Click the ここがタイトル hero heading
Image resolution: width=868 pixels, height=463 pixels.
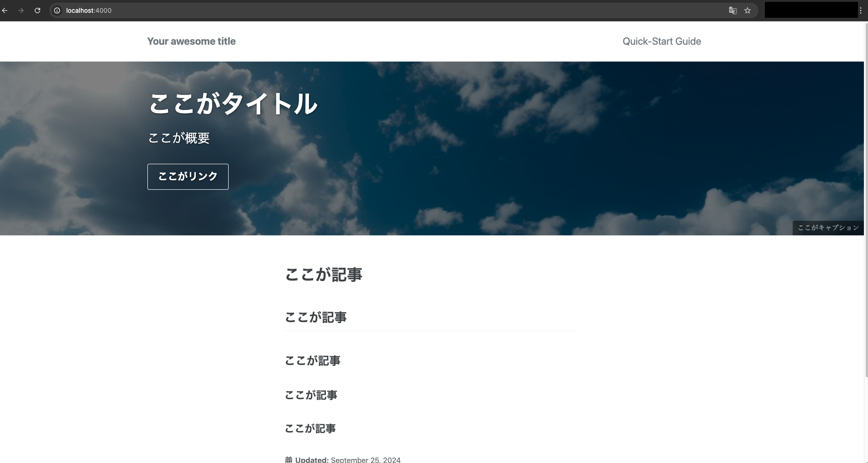point(233,104)
